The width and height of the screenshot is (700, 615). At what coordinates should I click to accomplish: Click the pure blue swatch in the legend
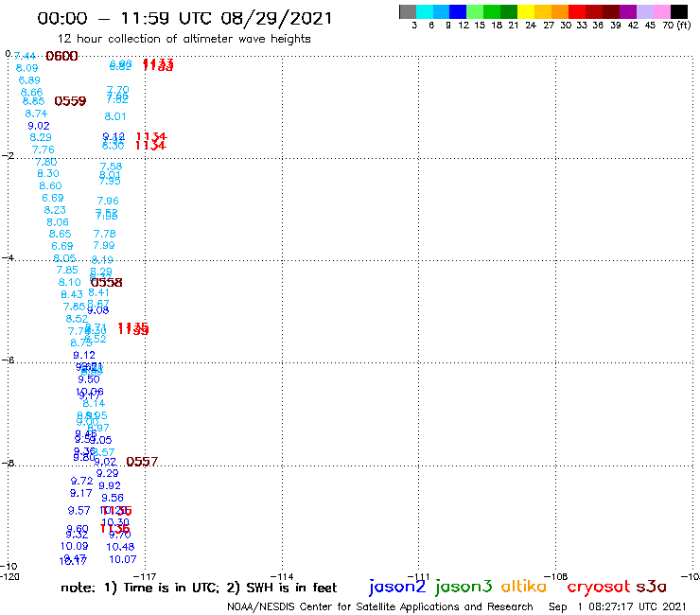459,11
